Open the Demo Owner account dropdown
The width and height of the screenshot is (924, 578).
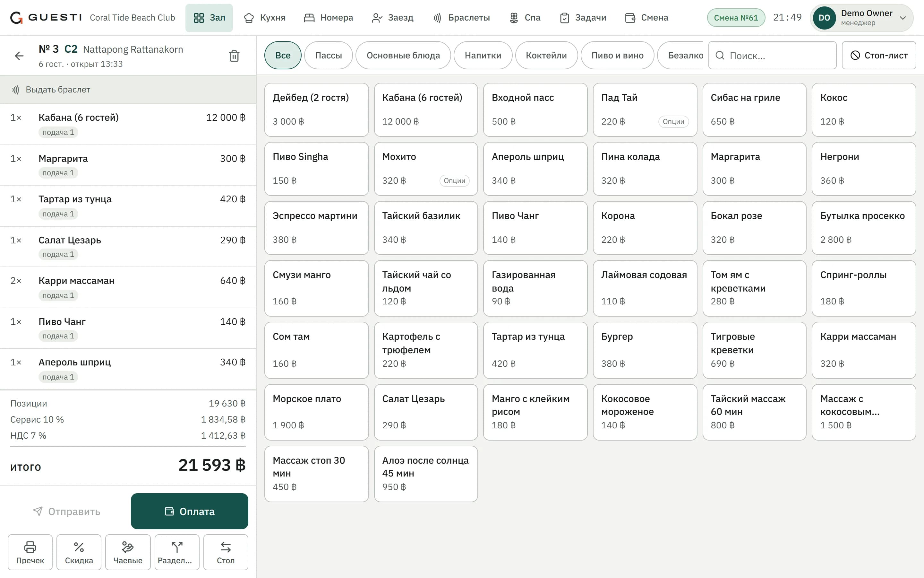(x=861, y=18)
